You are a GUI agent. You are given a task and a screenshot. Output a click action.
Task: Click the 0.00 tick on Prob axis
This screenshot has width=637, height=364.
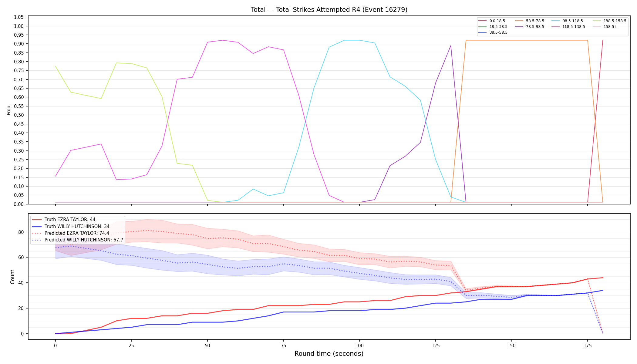(x=19, y=204)
